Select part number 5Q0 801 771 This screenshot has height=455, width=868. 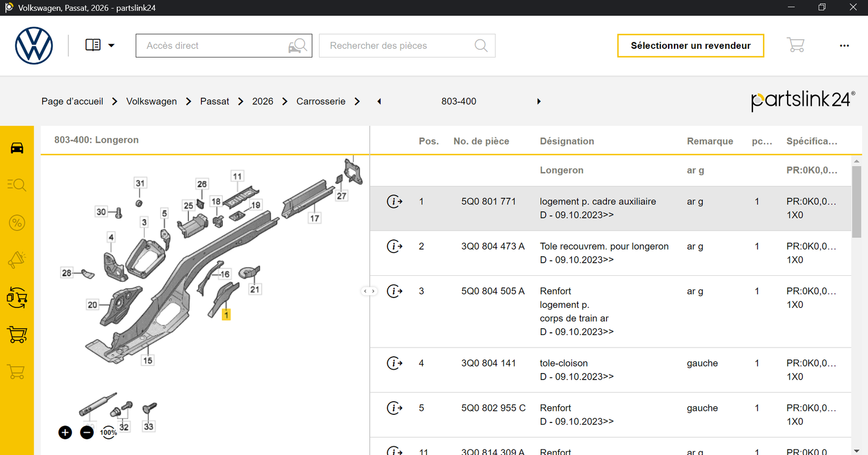pyautogui.click(x=488, y=201)
